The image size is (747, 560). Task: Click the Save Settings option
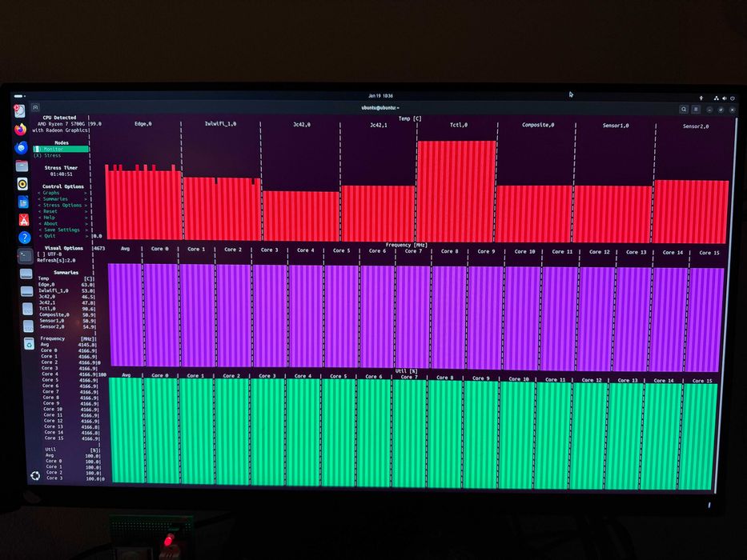click(x=62, y=230)
